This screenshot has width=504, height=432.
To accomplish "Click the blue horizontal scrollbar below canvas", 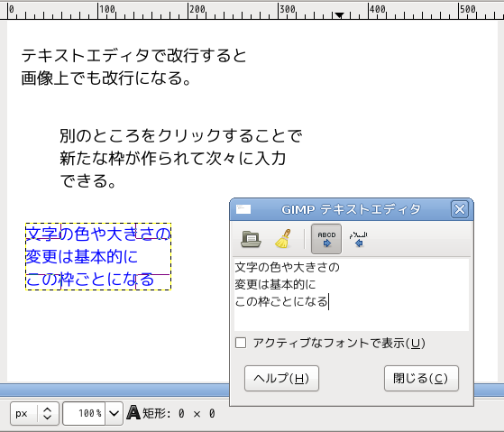I will [115, 390].
